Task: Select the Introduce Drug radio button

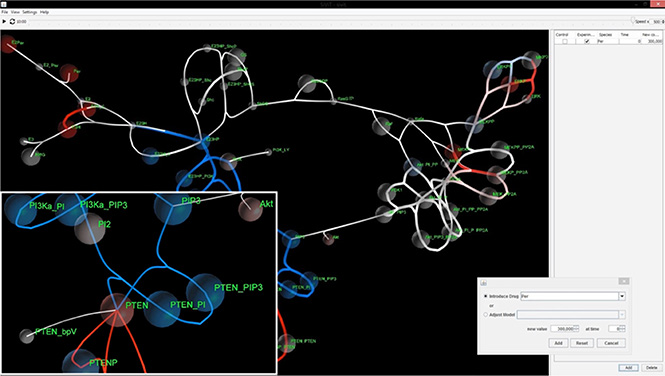Action: click(x=486, y=296)
